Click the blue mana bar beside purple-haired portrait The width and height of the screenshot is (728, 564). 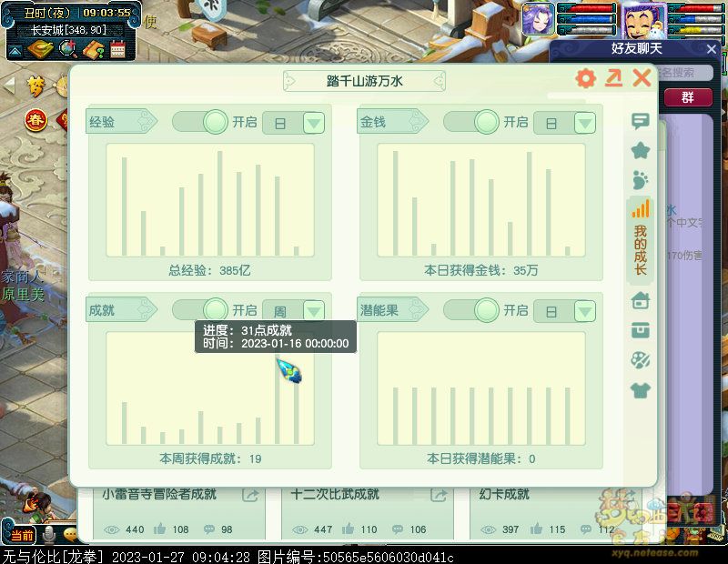588,19
